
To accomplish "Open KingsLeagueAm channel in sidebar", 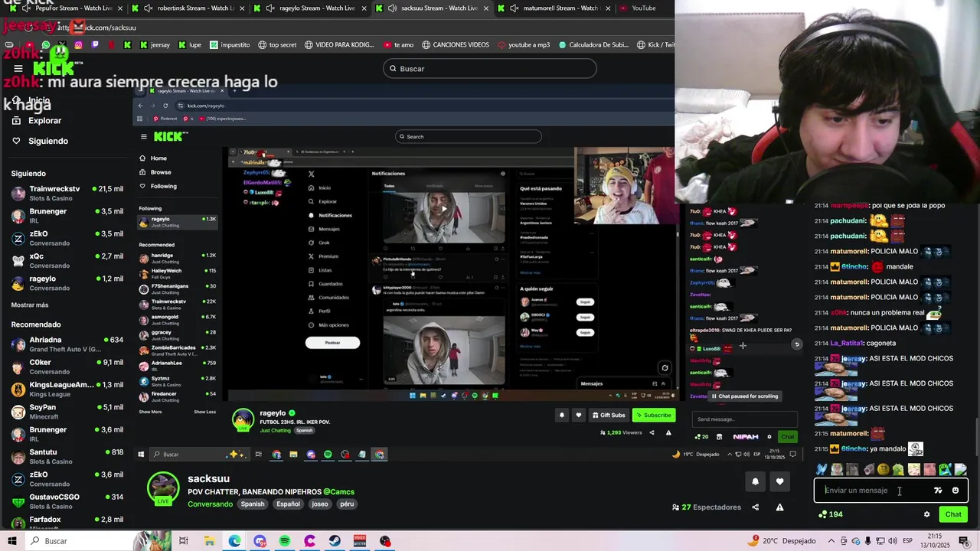I will click(67, 389).
